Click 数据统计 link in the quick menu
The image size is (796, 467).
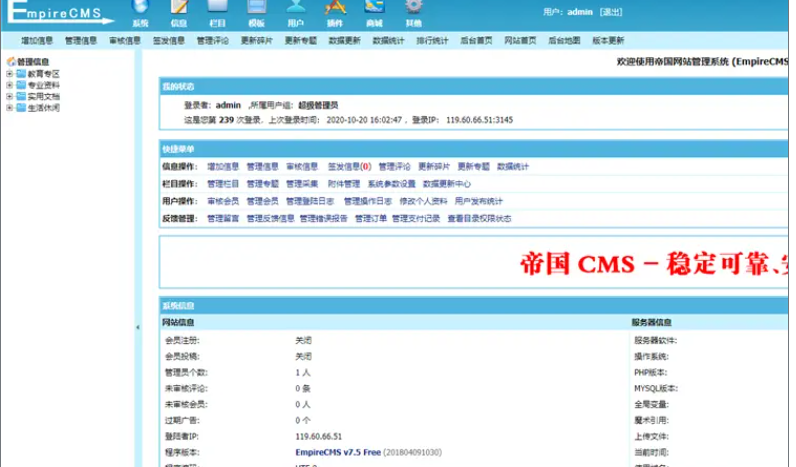513,166
